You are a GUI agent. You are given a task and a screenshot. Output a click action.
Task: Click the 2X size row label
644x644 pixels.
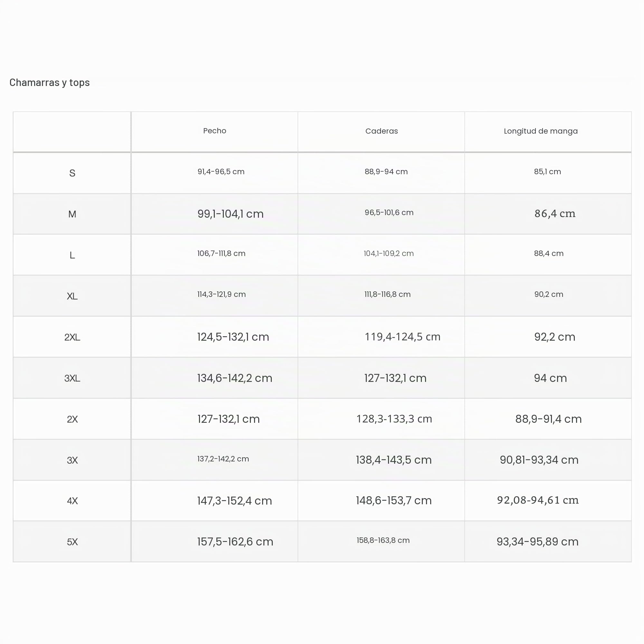coord(72,419)
